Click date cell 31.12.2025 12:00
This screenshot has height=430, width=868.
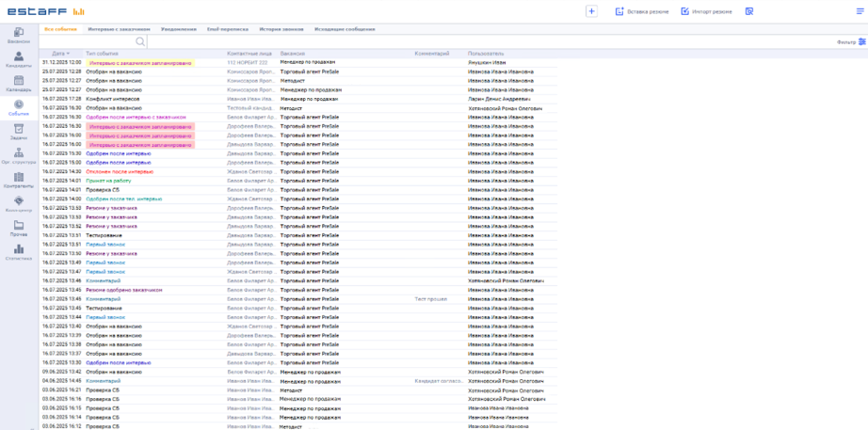click(62, 62)
